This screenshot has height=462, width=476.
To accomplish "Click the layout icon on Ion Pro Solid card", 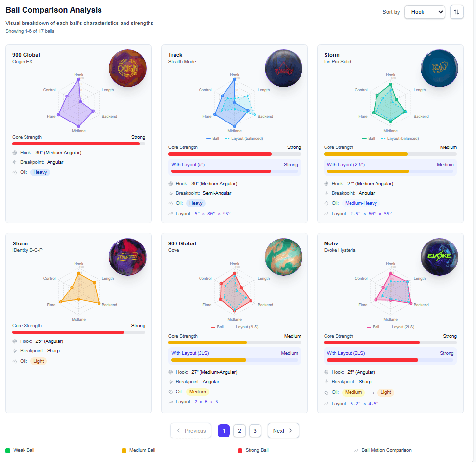I will tap(326, 214).
